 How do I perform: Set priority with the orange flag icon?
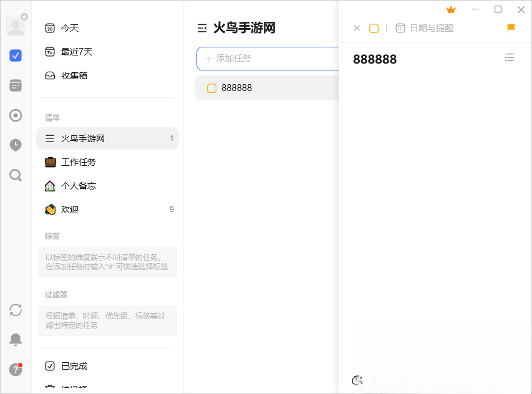click(x=511, y=28)
